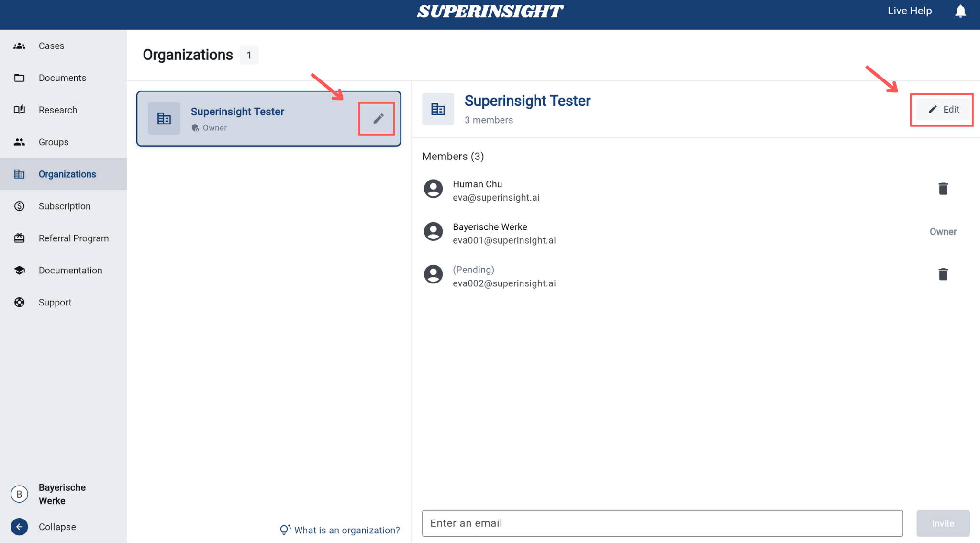Select the Superinsight Tester organization card
Viewport: 980px width, 543px height.
(x=268, y=118)
